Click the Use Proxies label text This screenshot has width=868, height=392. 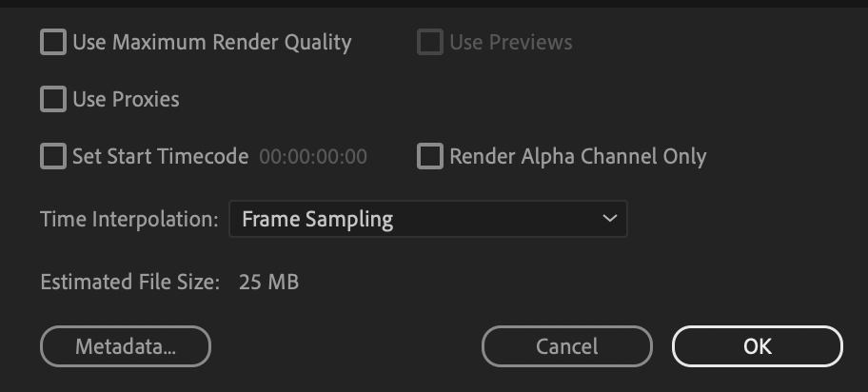pyautogui.click(x=126, y=99)
